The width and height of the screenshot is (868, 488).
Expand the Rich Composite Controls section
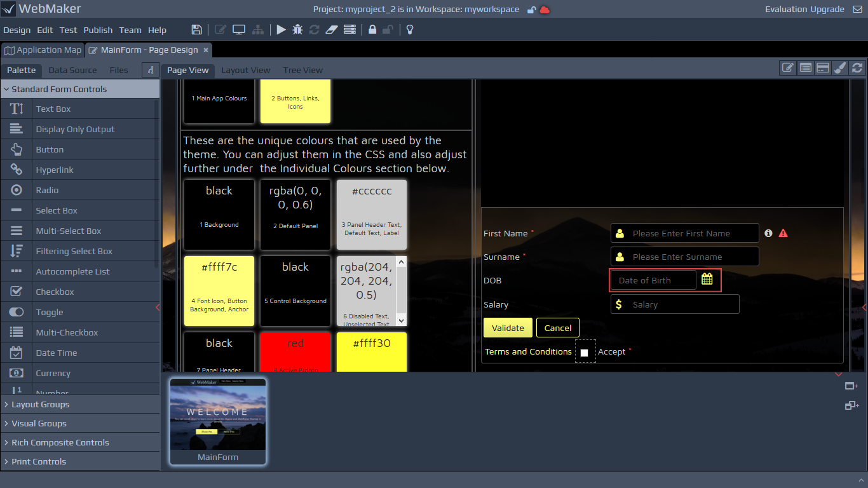pos(80,442)
